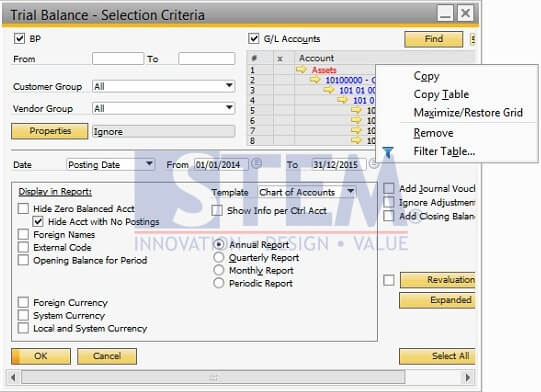Click the OK button
This screenshot has width=541, height=392.
pyautogui.click(x=41, y=356)
